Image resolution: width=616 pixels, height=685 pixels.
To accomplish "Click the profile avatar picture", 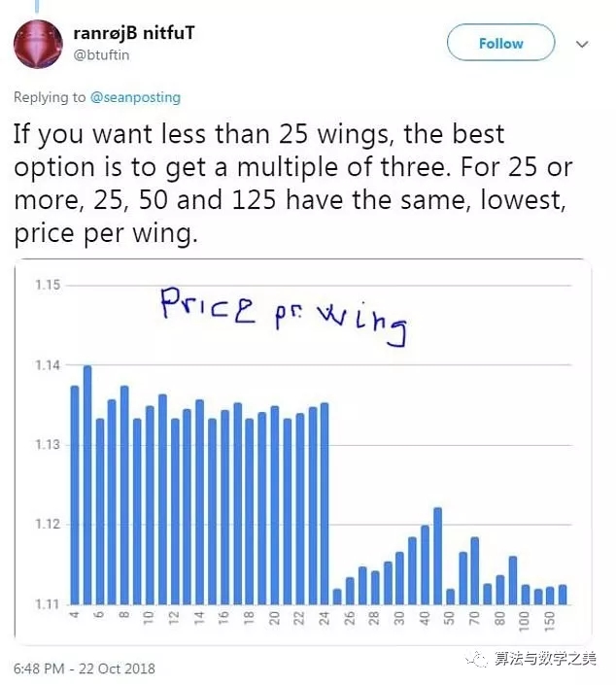I will pyautogui.click(x=38, y=44).
